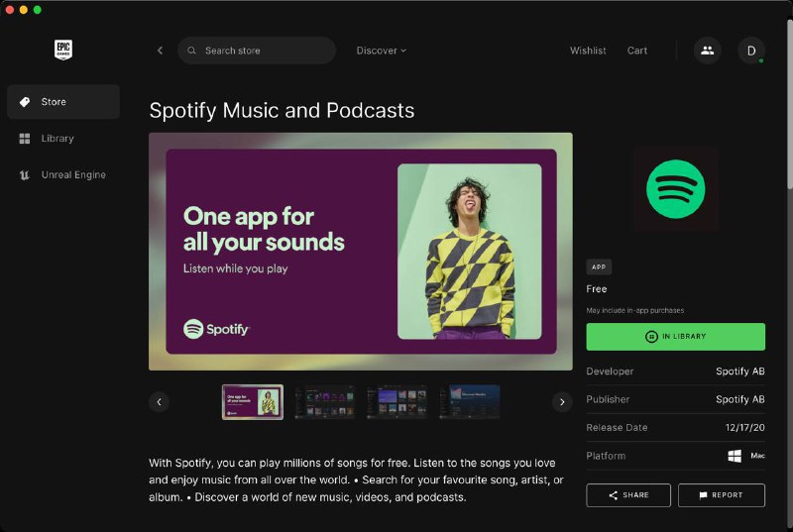Click the Report button
Image resolution: width=793 pixels, height=532 pixels.
pos(722,495)
